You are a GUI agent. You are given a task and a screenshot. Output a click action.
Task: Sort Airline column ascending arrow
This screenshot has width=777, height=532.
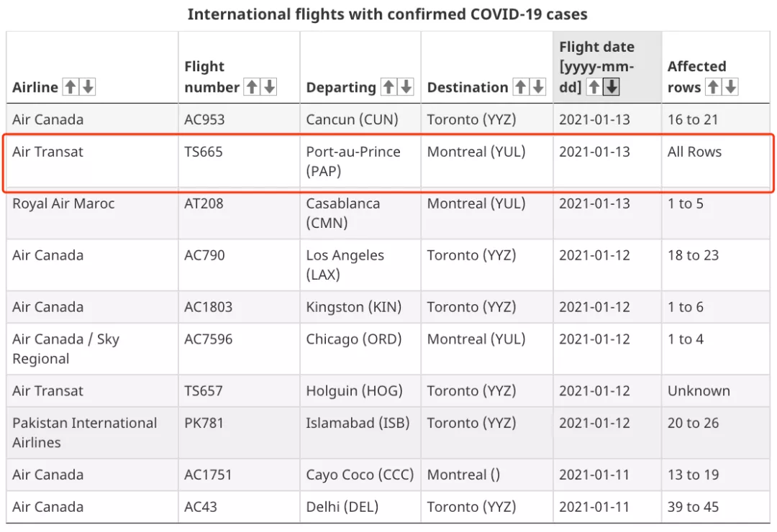click(x=71, y=87)
